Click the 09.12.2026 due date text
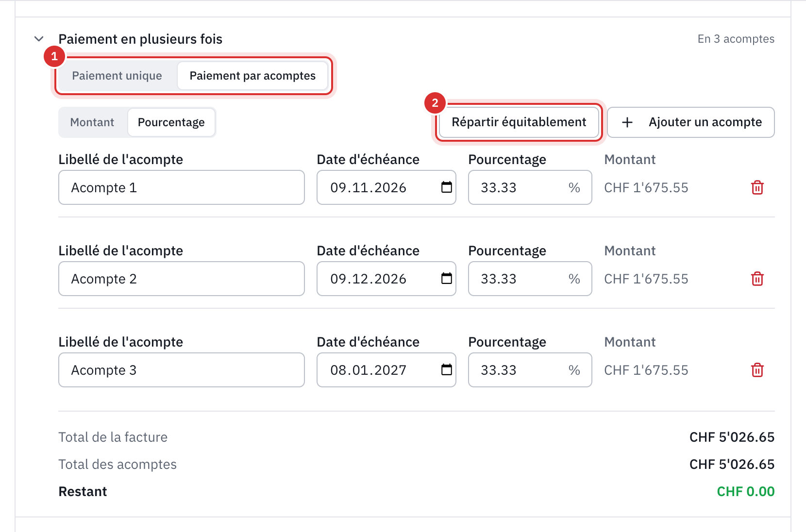Image resolution: width=806 pixels, height=532 pixels. (x=368, y=279)
